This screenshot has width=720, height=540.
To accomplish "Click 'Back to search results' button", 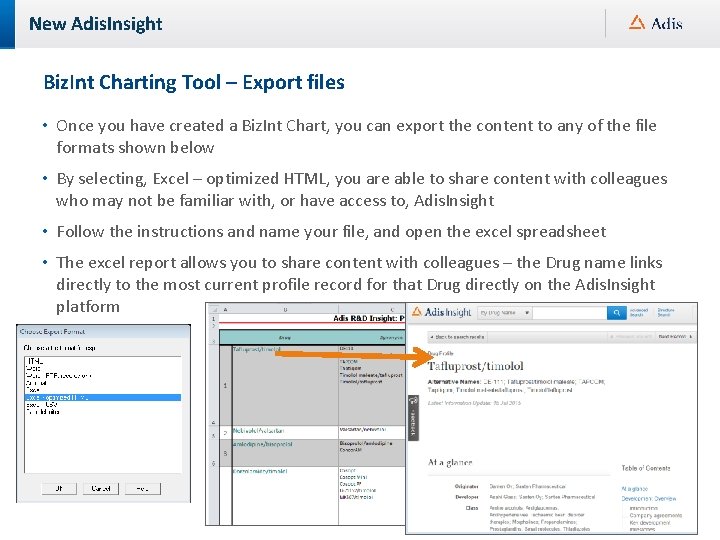I will 457,337.
